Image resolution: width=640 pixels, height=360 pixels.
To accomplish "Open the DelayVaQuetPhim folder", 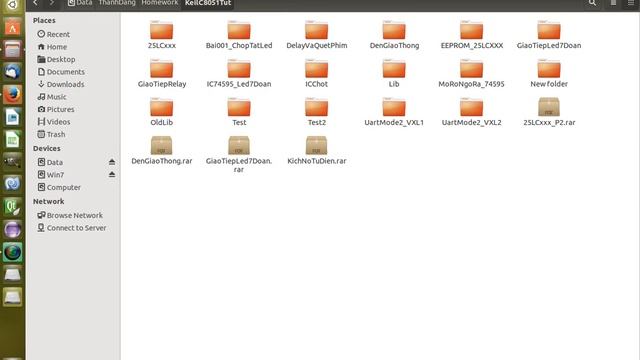I will tap(316, 35).
